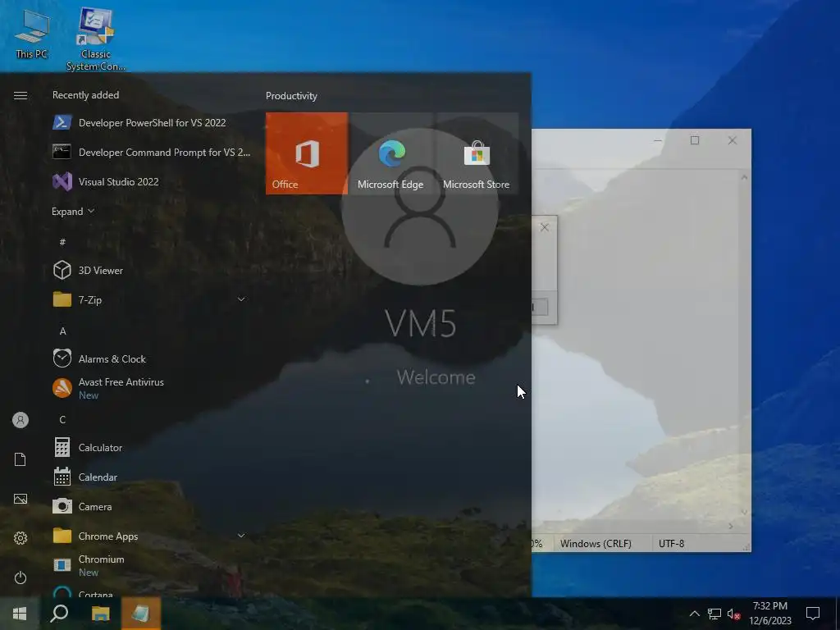The height and width of the screenshot is (630, 840).
Task: Open Developer PowerShell for VS 2022
Action: (x=152, y=123)
